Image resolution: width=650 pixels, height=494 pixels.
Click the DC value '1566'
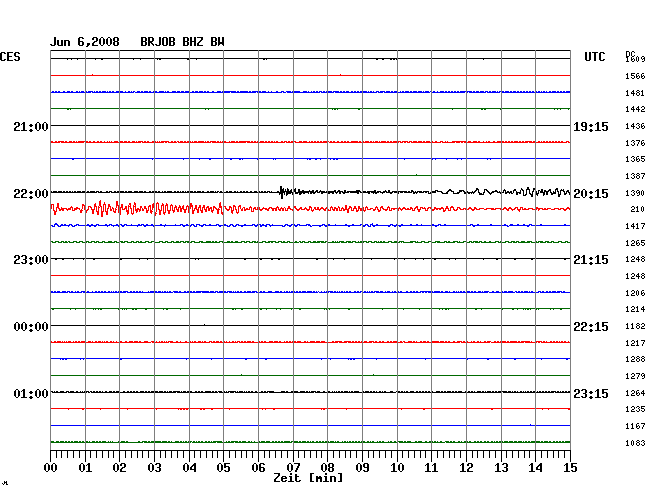point(635,76)
